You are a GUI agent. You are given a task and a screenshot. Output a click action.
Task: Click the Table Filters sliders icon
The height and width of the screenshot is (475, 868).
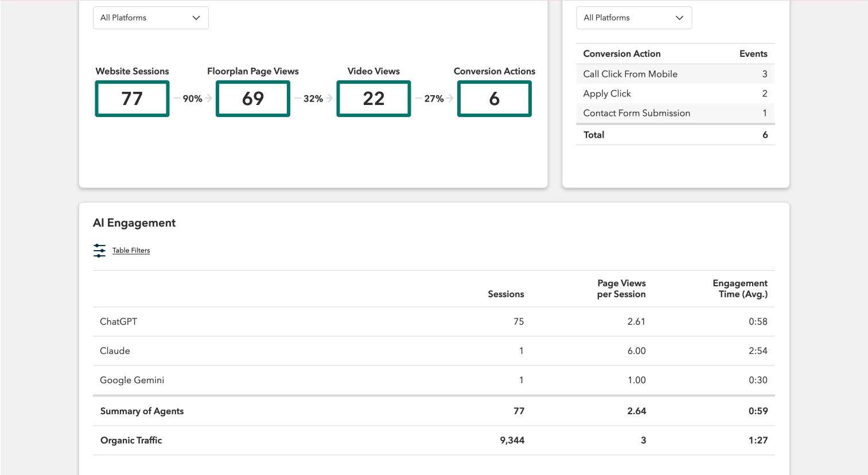(99, 251)
